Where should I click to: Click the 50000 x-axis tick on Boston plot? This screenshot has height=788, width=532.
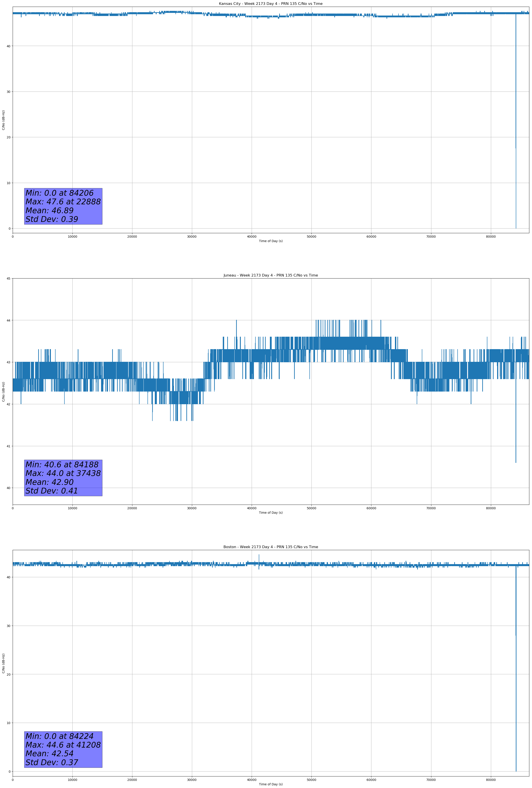[x=311, y=780]
